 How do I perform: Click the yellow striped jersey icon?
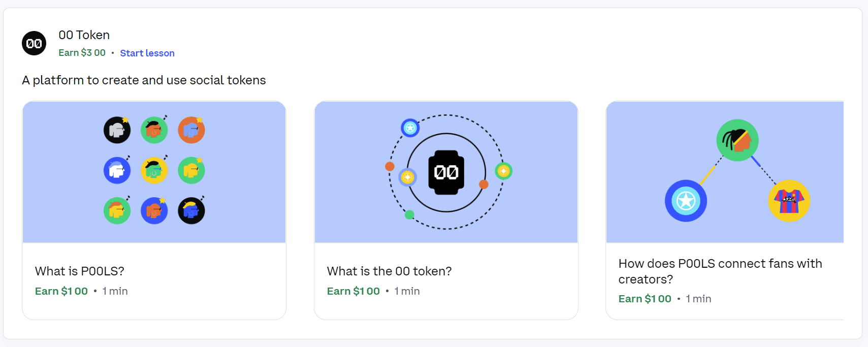pos(789,201)
